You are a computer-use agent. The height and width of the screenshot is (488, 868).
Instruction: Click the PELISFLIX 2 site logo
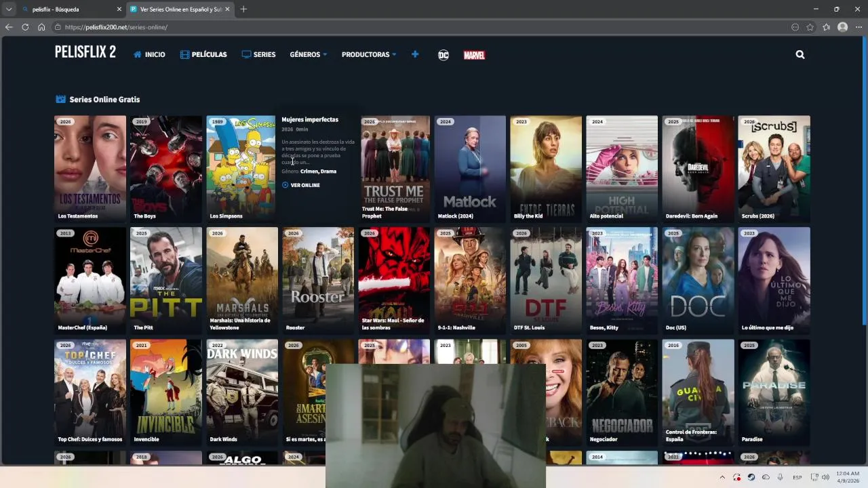click(x=85, y=52)
